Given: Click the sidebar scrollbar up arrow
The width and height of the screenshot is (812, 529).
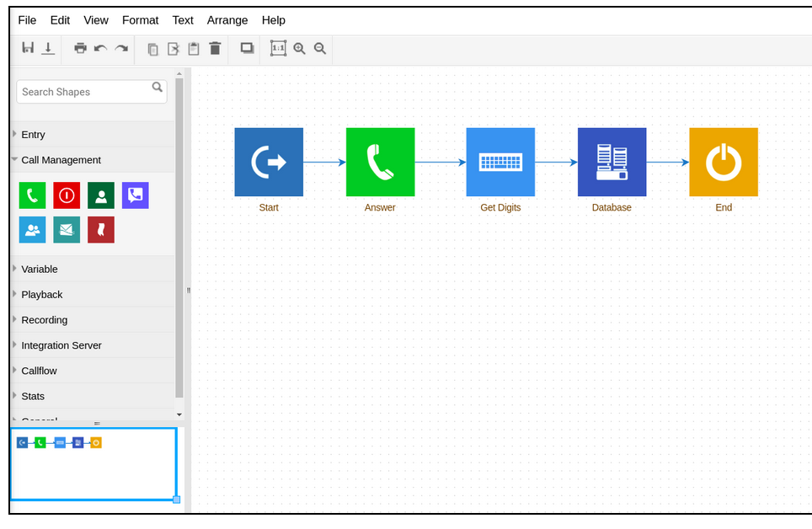Looking at the screenshot, I should click(179, 74).
